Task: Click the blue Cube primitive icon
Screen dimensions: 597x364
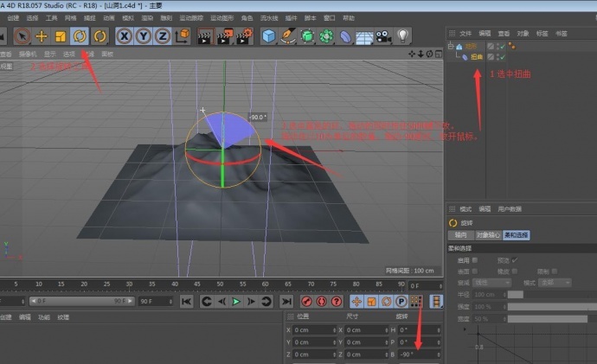Action: [269, 36]
